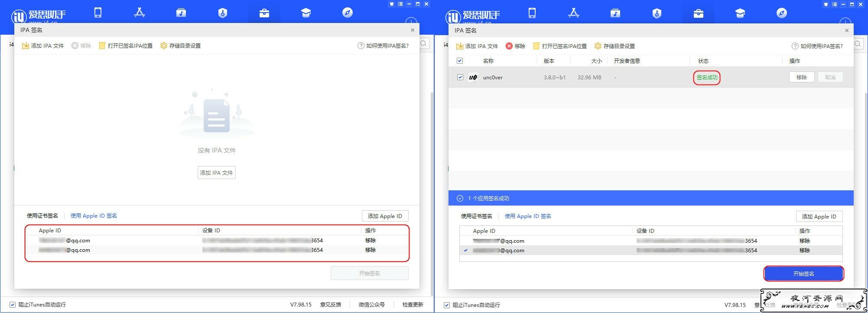868x313 pixels.
Task: Click 移除 for first Apple ID in right dialog
Action: point(805,241)
